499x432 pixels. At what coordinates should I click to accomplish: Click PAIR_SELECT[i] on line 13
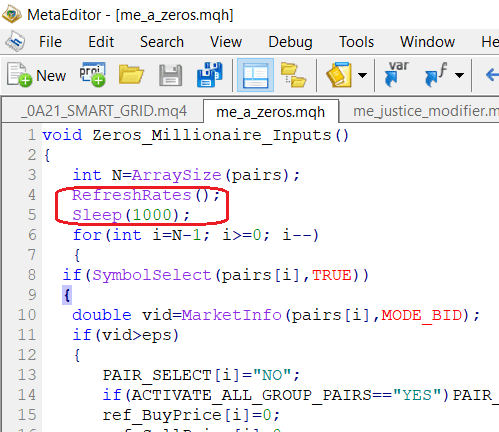(x=171, y=375)
